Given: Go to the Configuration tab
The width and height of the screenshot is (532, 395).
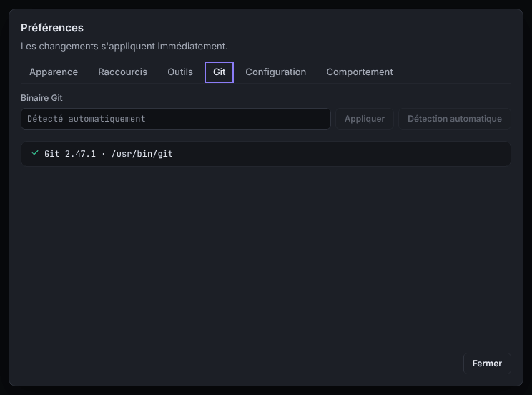Looking at the screenshot, I should pos(276,72).
